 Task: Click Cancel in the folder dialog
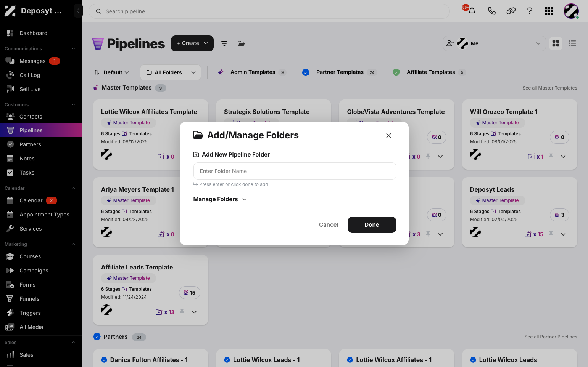point(329,225)
